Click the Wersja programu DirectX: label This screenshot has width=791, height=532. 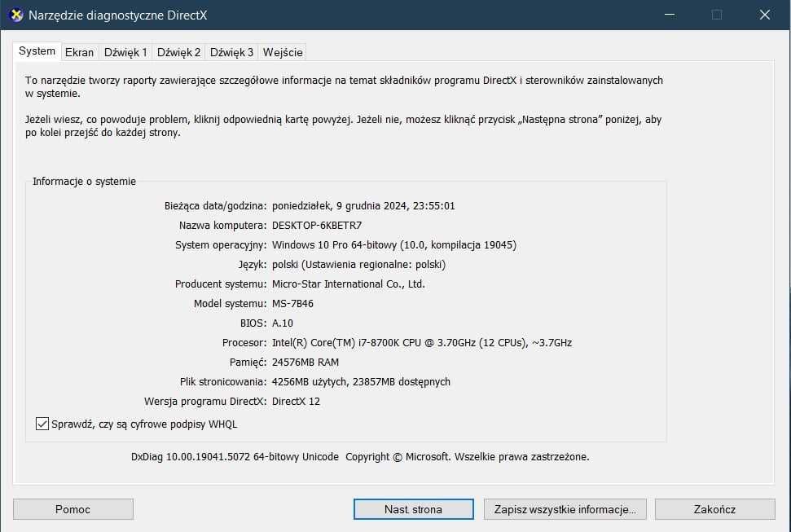point(204,402)
